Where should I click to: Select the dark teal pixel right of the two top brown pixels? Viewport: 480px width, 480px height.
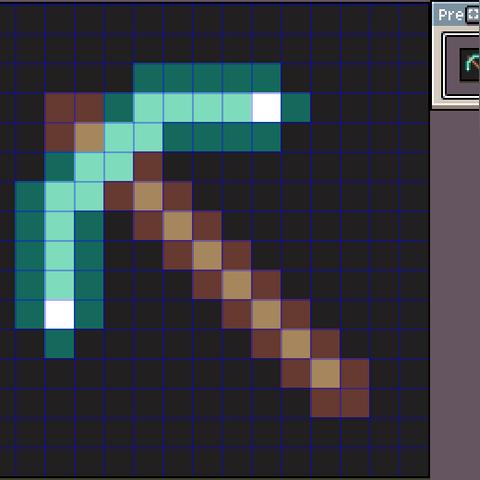click(119, 107)
